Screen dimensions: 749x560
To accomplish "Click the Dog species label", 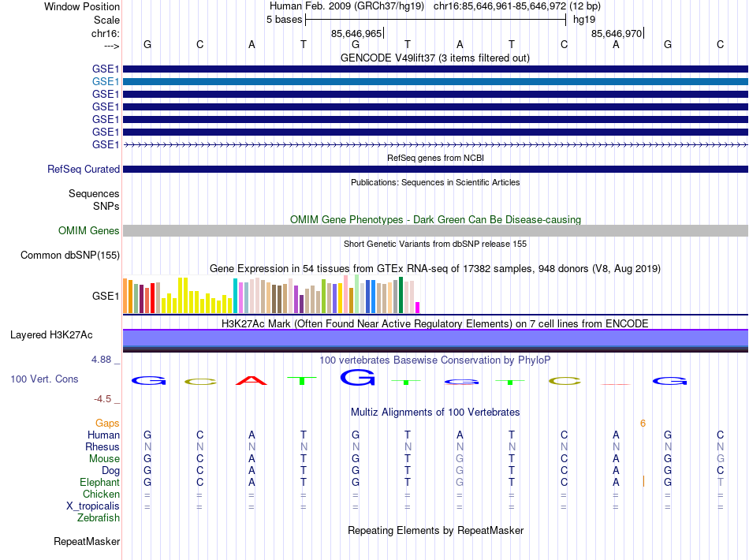I will pyautogui.click(x=111, y=471).
